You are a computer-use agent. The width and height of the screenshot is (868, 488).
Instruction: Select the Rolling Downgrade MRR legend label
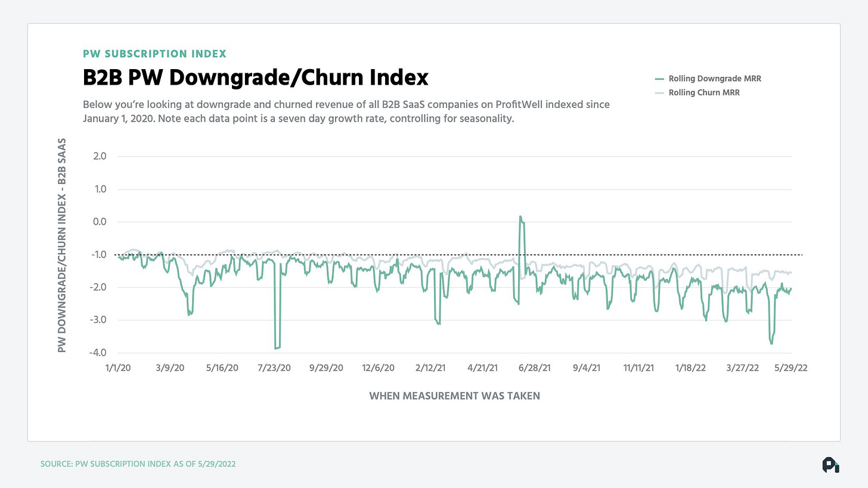[715, 79]
